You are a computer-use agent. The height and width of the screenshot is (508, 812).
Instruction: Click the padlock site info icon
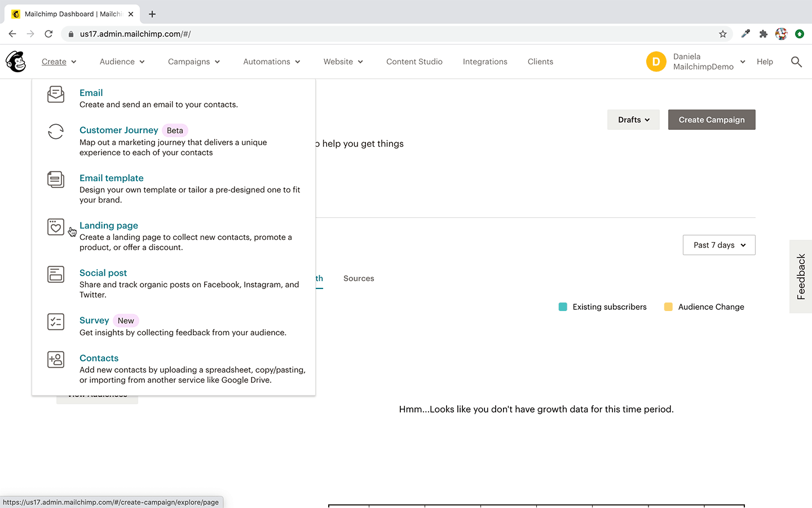[x=71, y=34]
